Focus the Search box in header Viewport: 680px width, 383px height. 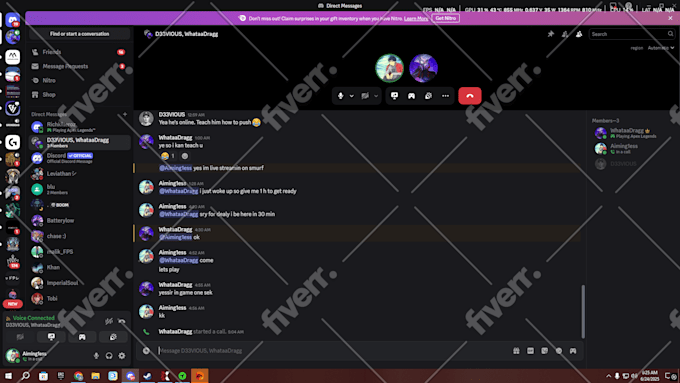[x=631, y=34]
